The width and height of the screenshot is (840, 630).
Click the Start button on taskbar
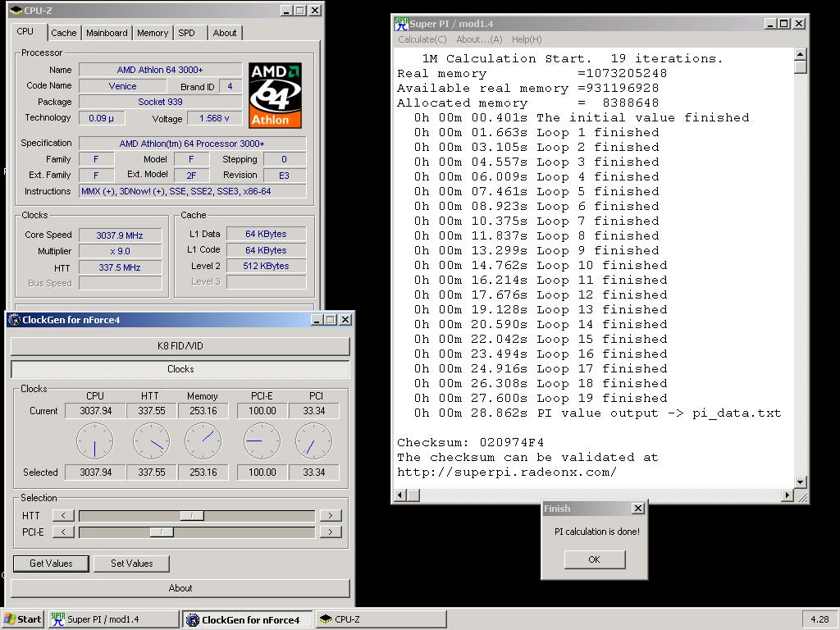(x=22, y=619)
